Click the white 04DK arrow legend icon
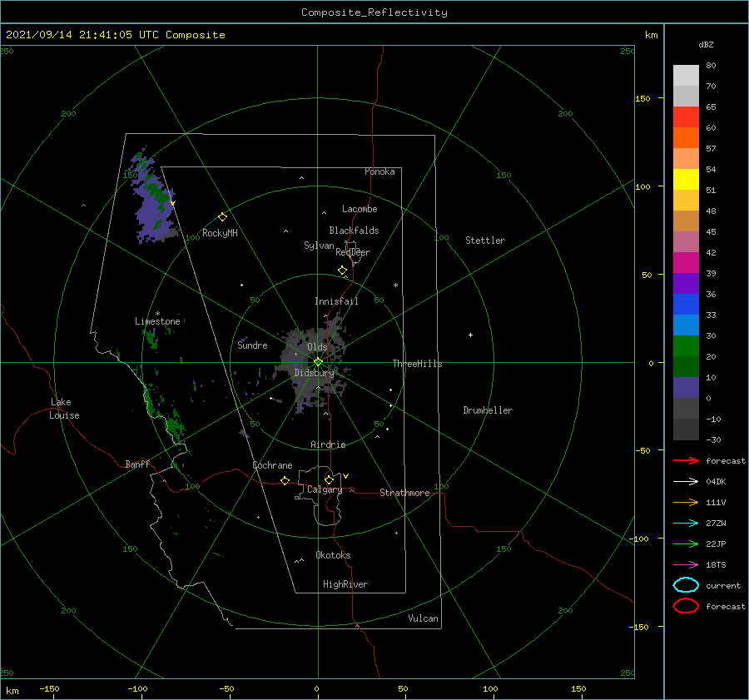The width and height of the screenshot is (749, 700). pyautogui.click(x=686, y=482)
